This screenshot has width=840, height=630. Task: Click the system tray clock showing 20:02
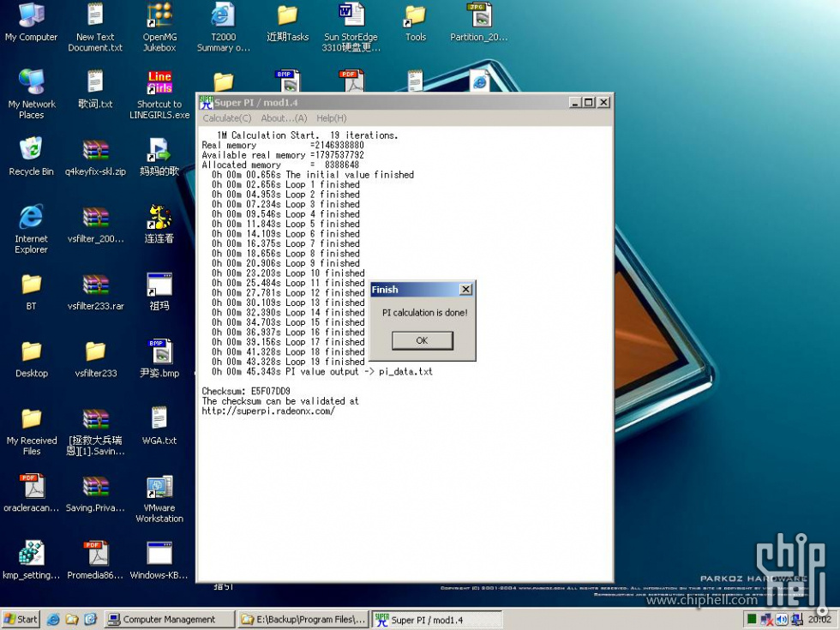pyautogui.click(x=819, y=619)
